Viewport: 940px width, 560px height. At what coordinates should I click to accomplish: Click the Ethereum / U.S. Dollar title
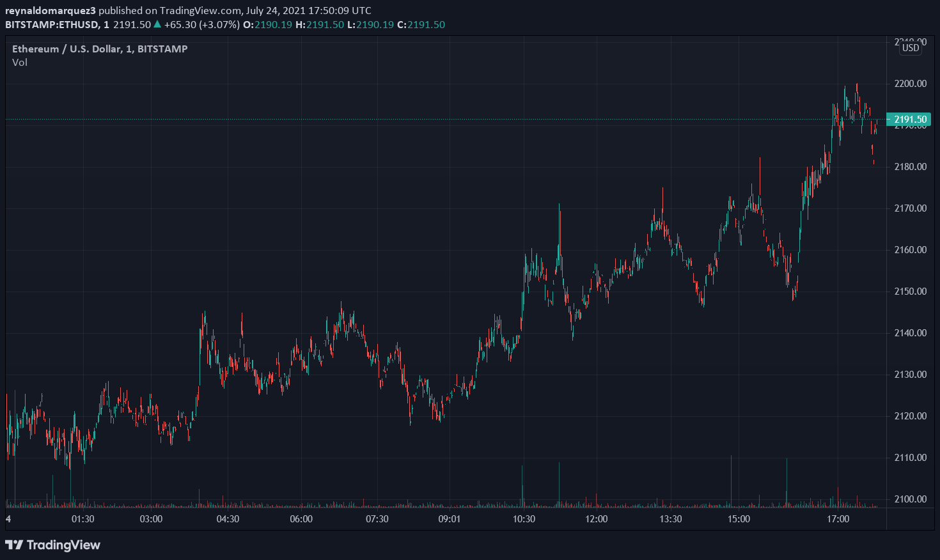[x=100, y=49]
